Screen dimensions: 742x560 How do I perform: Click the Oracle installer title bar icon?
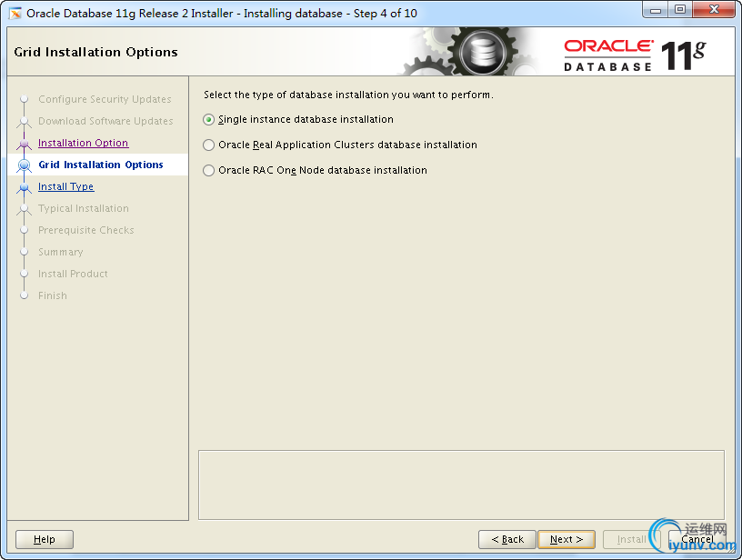pyautogui.click(x=15, y=14)
